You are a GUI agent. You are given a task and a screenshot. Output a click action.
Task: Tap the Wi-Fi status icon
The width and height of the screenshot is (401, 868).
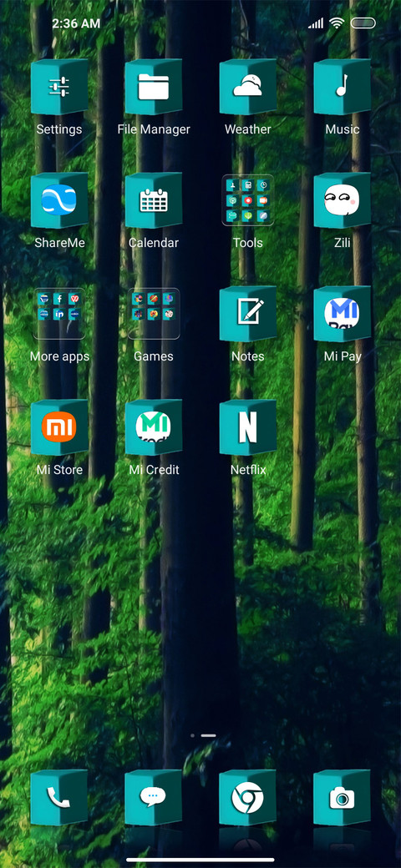336,23
